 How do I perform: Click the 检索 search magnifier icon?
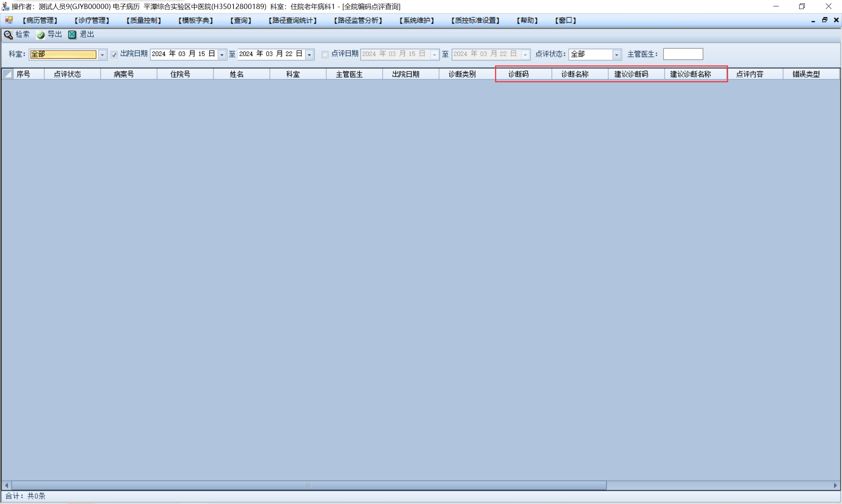(x=8, y=35)
